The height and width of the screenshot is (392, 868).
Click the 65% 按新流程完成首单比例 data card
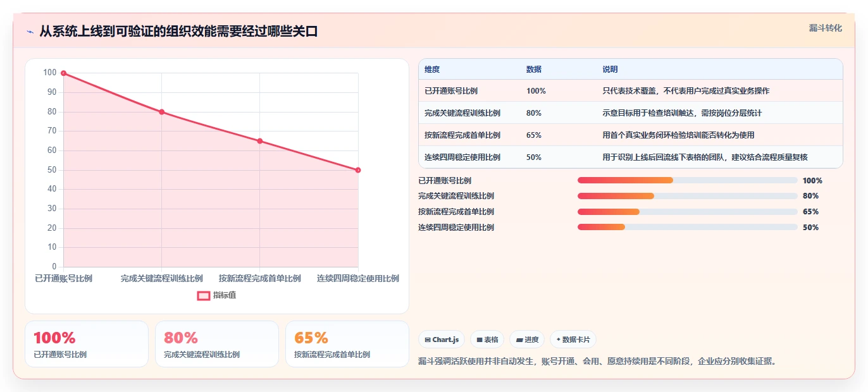[x=347, y=344]
